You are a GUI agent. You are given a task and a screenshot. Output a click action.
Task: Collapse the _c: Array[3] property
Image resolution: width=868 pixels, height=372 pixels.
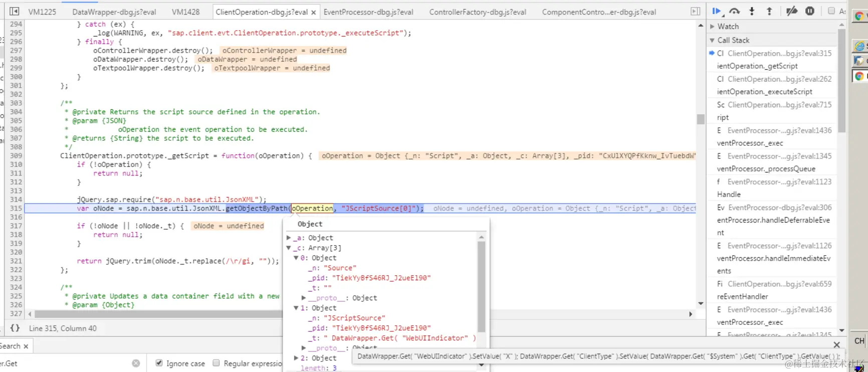[289, 248]
